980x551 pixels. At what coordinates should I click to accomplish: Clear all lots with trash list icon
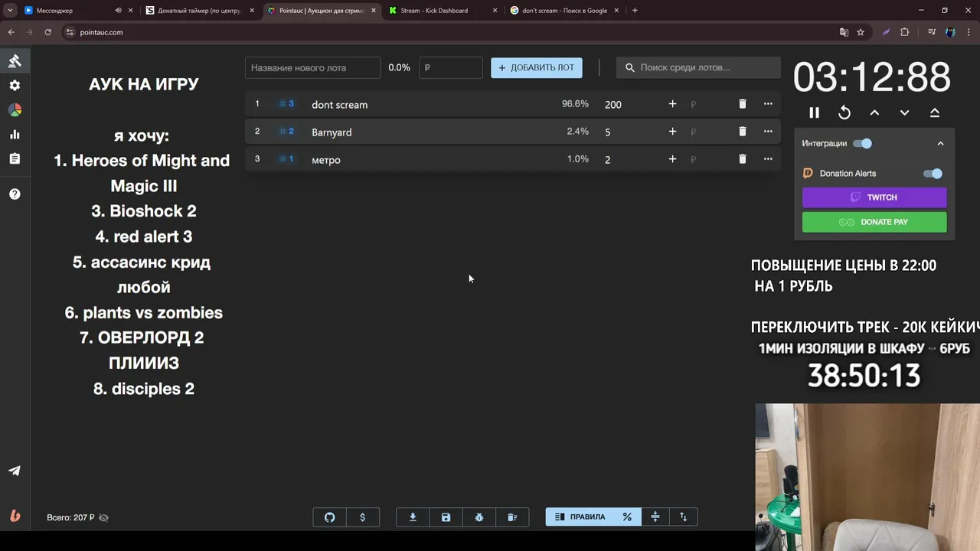point(512,517)
